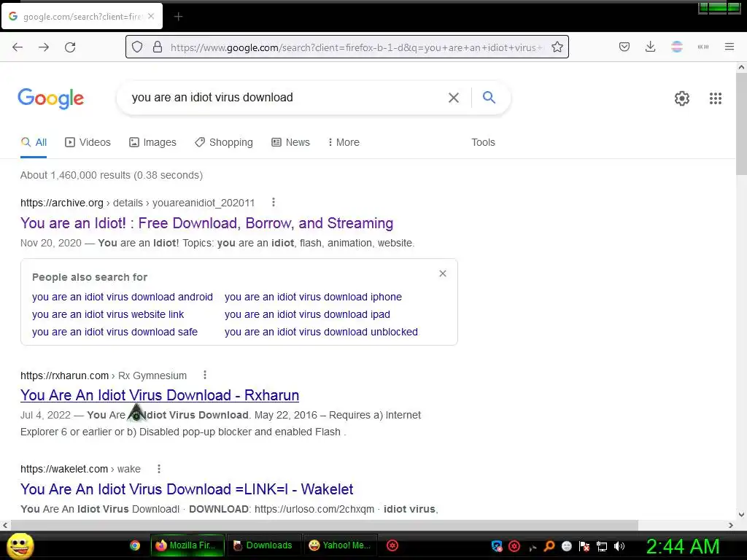
Task: Open the Firefox hamburger menu
Action: pos(729,47)
